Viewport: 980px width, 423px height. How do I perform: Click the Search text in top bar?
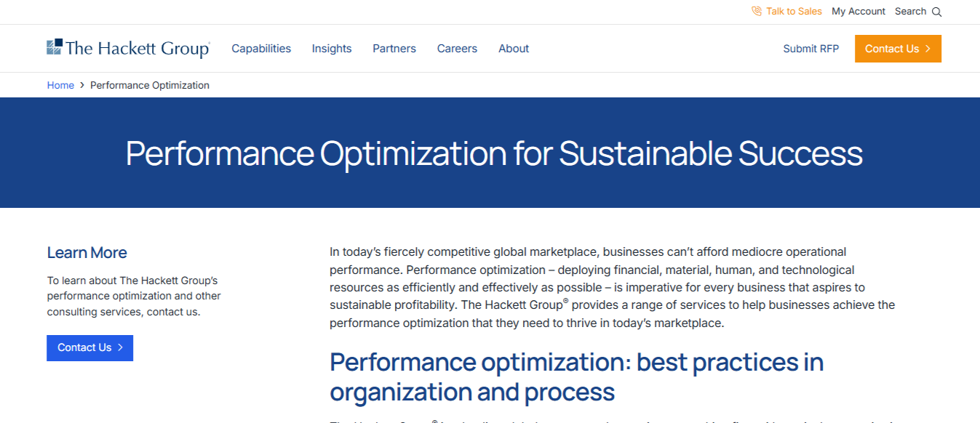coord(910,12)
